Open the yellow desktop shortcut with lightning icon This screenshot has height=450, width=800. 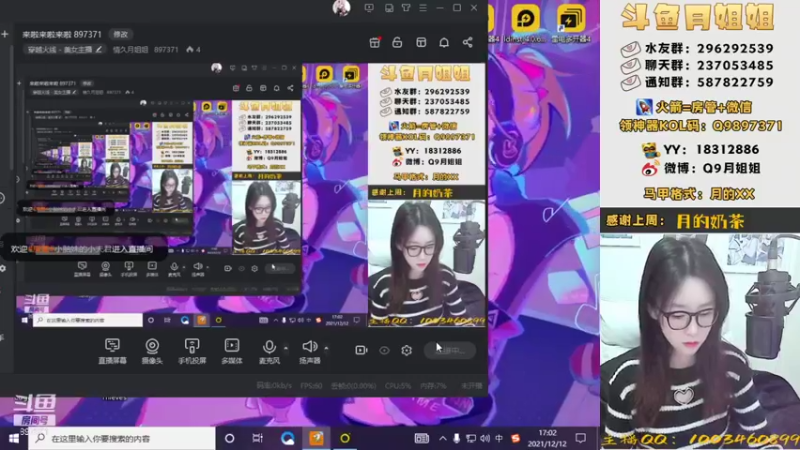tap(570, 21)
